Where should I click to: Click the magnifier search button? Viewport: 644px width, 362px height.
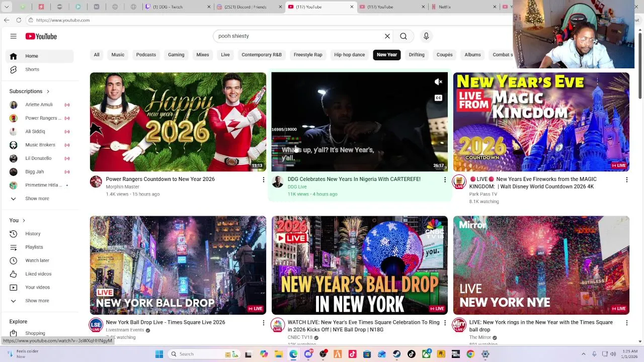404,36
